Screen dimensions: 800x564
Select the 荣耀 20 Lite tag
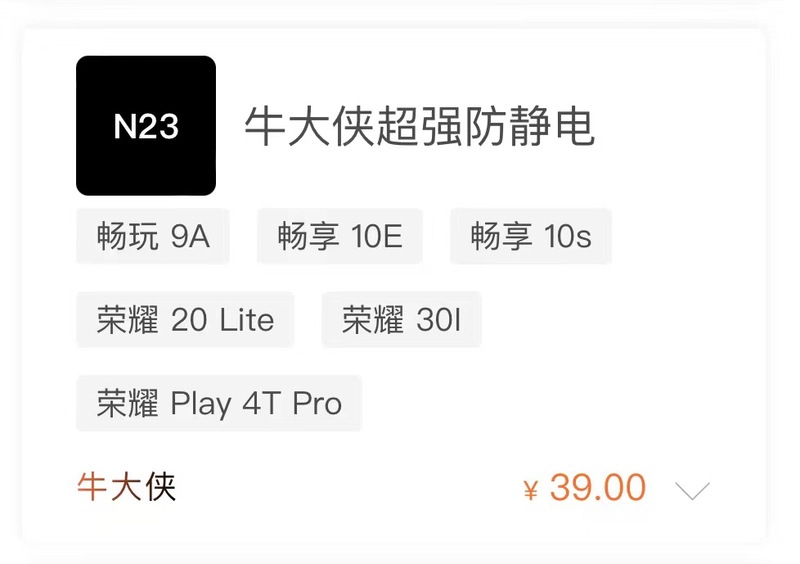185,320
